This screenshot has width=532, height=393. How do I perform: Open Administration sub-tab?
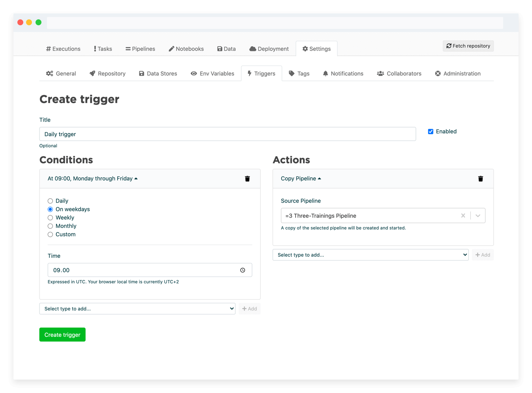click(x=458, y=73)
